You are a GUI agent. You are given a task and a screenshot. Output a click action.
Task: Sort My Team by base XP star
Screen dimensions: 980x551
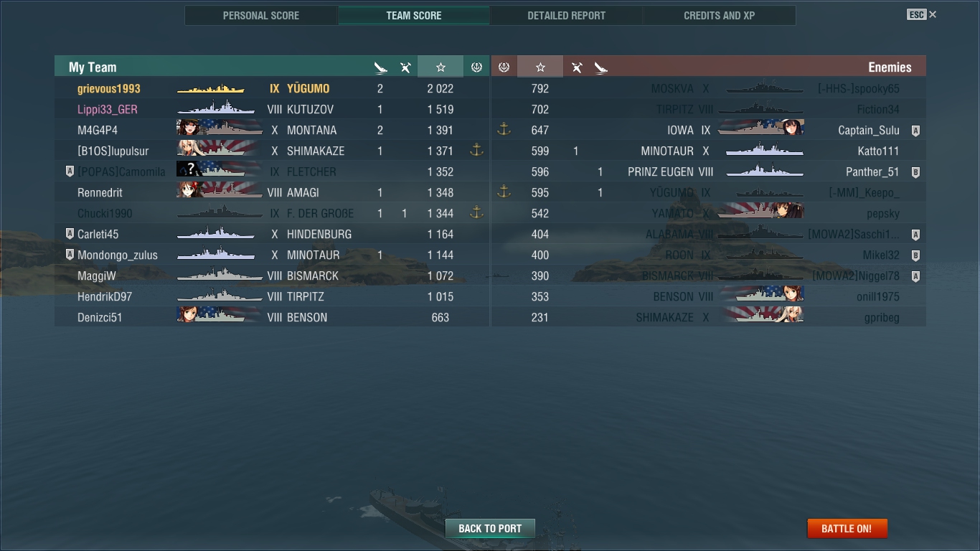(440, 67)
